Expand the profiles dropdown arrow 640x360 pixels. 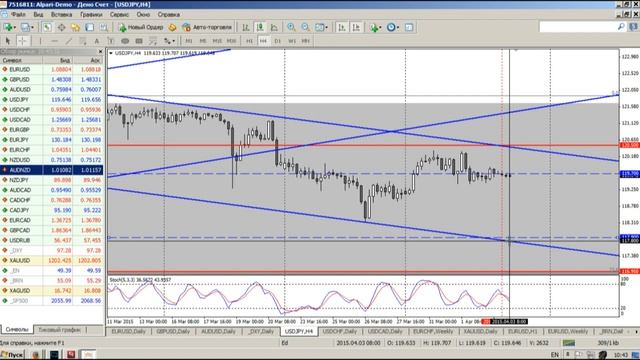pos(32,28)
